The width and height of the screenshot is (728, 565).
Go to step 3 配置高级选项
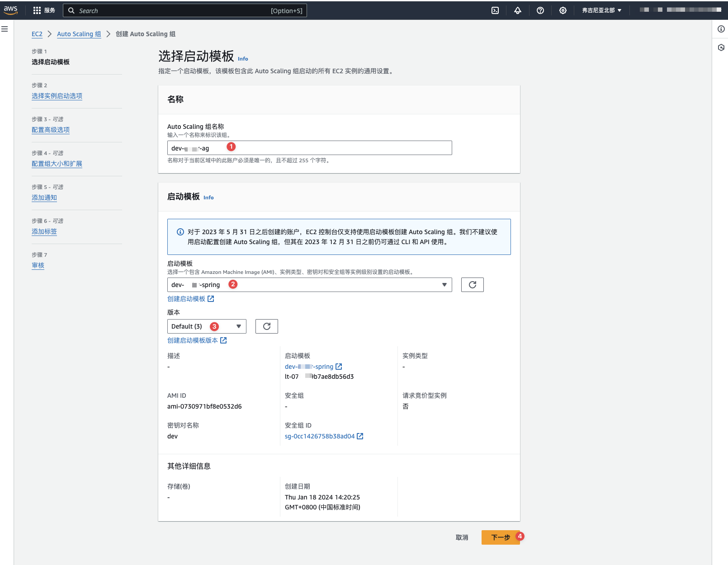pyautogui.click(x=51, y=130)
